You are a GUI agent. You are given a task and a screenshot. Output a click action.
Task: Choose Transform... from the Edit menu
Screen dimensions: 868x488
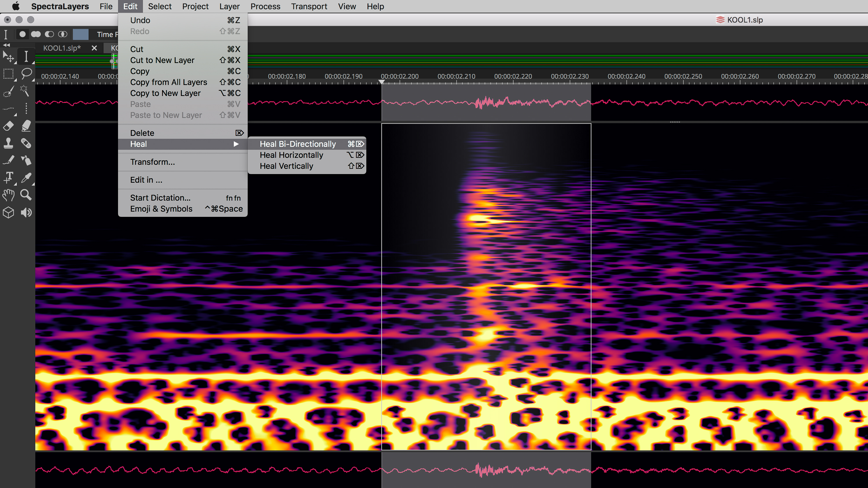click(x=152, y=162)
